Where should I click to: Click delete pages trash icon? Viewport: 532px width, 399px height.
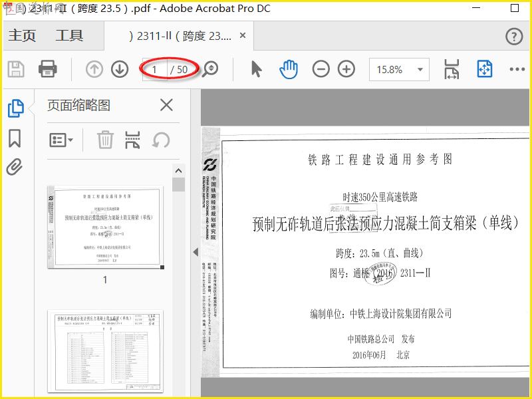click(x=105, y=140)
